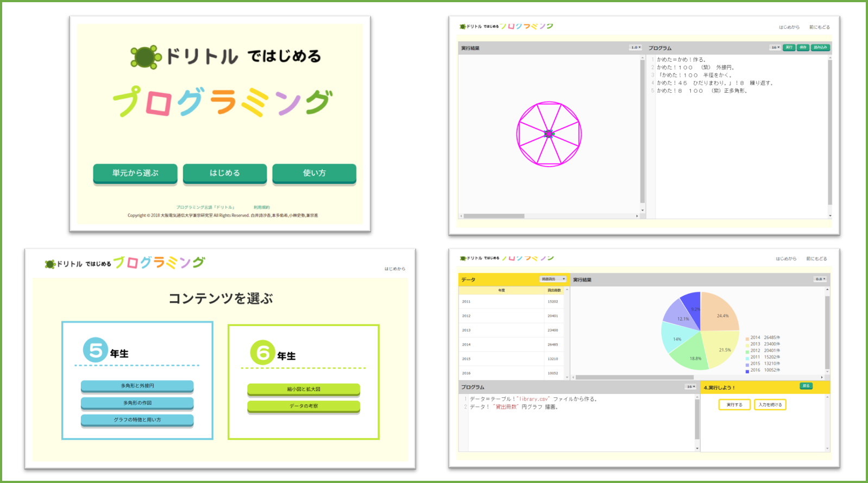The width and height of the screenshot is (868, 483).
Task: Click the green 保存 save button
Action: click(803, 48)
